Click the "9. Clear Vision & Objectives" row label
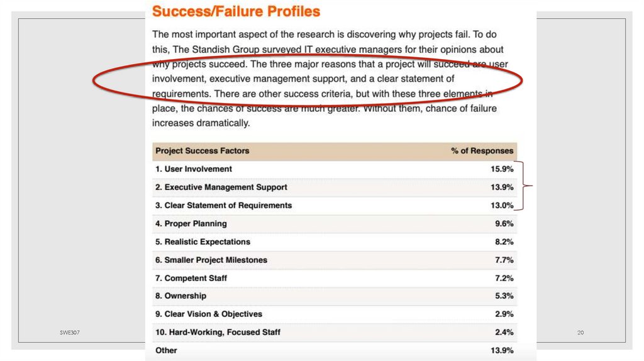 209,314
